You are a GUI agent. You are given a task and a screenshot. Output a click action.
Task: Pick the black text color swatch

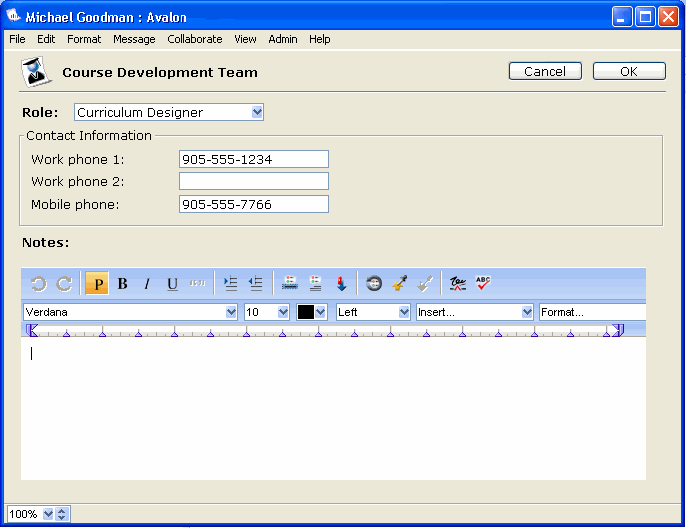point(306,312)
